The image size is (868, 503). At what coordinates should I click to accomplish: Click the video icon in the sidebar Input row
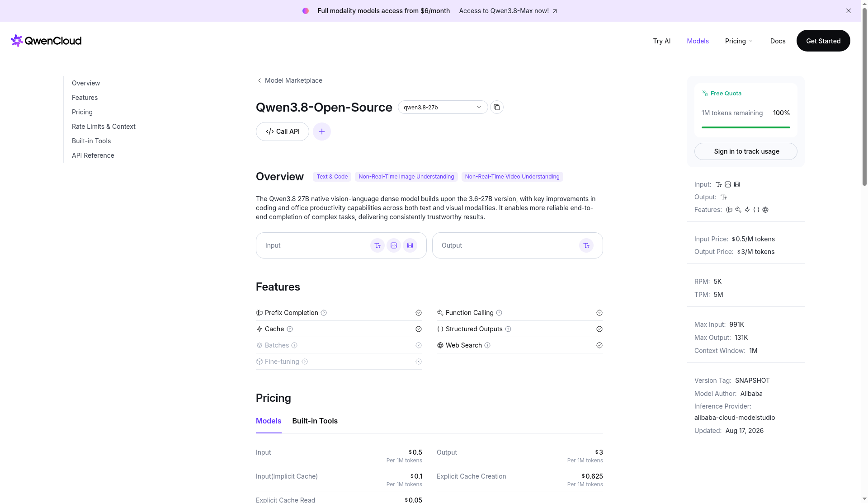(x=737, y=184)
